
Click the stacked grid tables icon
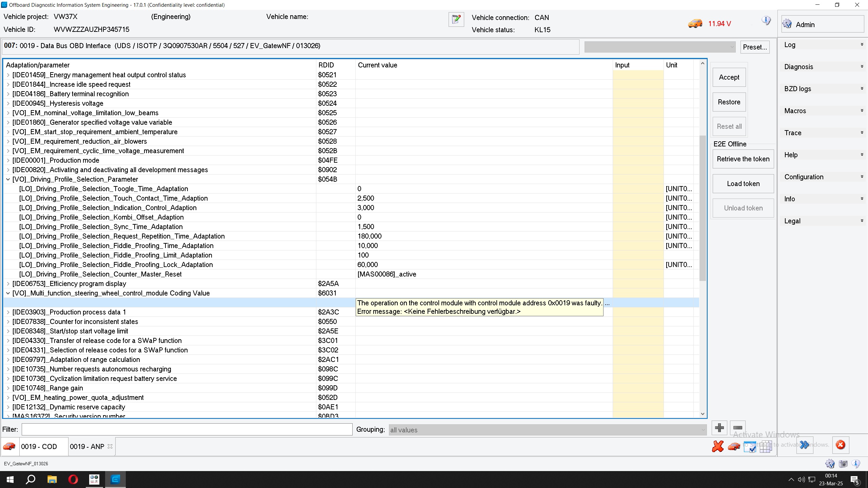pos(766,447)
